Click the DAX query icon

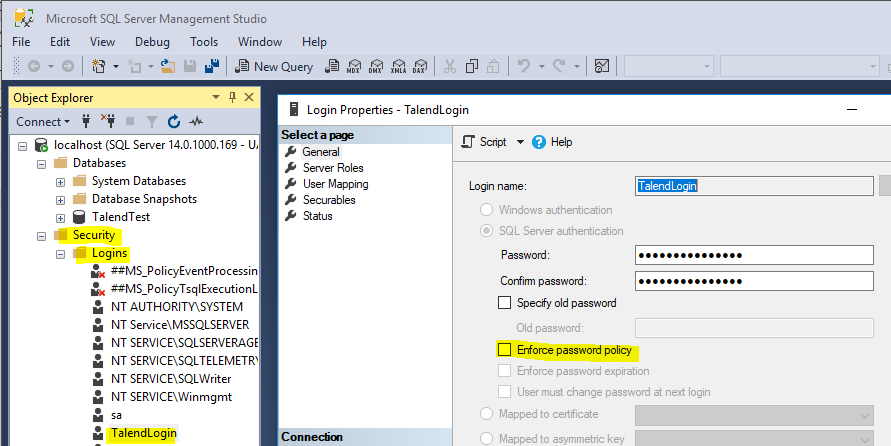click(x=420, y=66)
